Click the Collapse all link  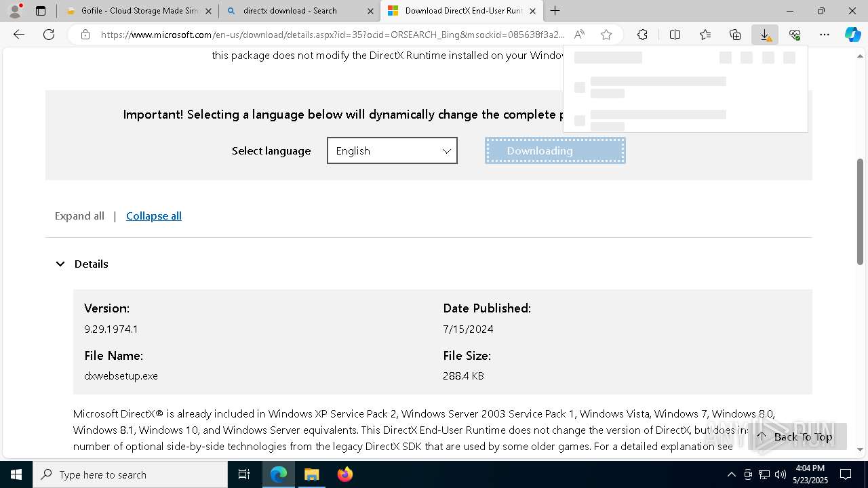[154, 216]
